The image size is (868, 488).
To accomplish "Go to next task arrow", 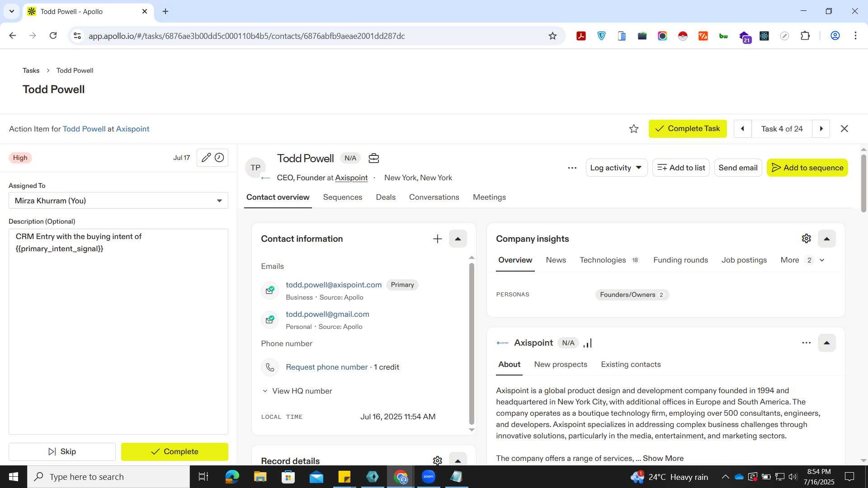I will tap(821, 129).
